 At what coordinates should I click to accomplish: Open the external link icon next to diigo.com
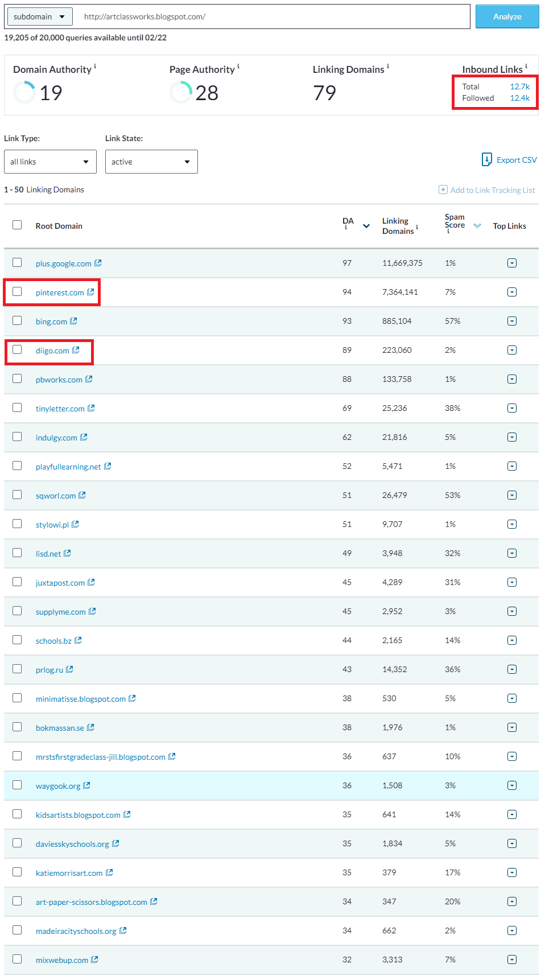pyautogui.click(x=76, y=350)
